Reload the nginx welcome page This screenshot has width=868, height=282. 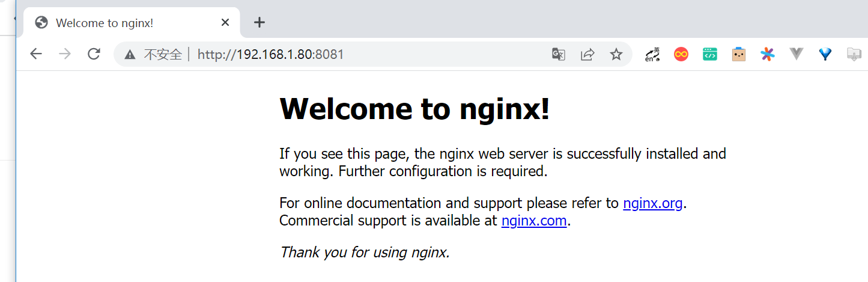point(94,54)
